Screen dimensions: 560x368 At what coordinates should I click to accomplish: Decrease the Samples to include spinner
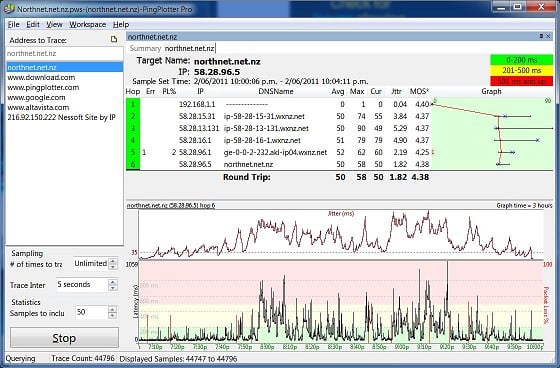pyautogui.click(x=112, y=315)
